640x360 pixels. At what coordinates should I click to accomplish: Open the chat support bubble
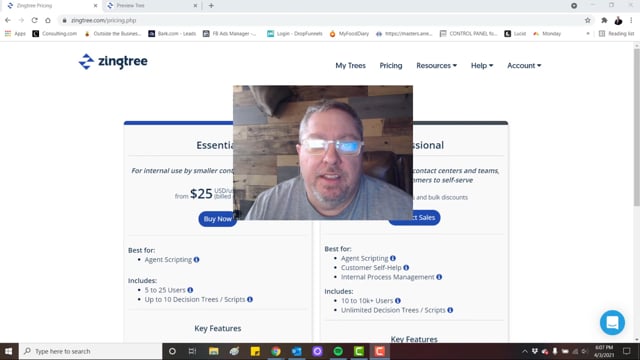(612, 322)
